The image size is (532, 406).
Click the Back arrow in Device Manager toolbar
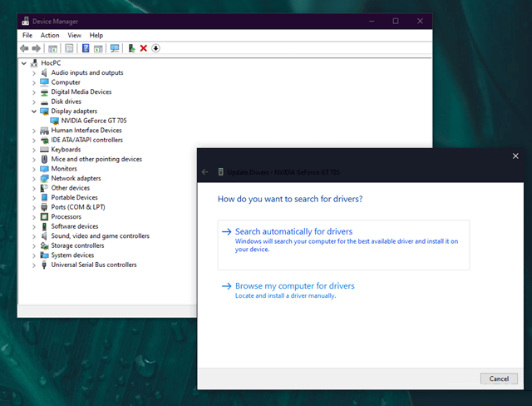24,48
